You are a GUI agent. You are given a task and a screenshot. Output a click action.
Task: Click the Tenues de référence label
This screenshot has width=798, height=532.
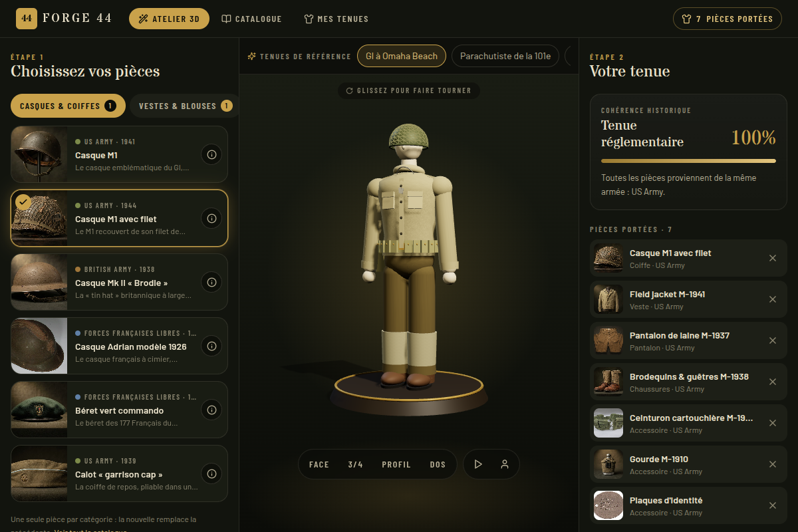click(299, 57)
